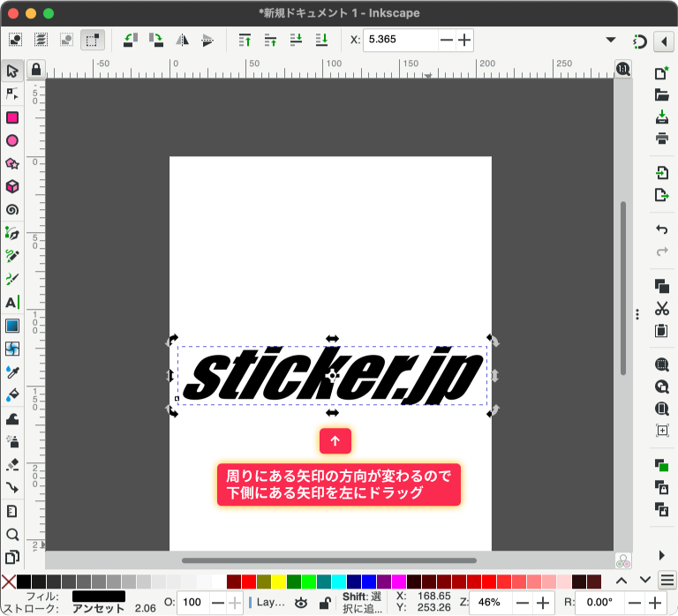Screen dimensions: 678x616
Task: Save the document
Action: coord(661,116)
